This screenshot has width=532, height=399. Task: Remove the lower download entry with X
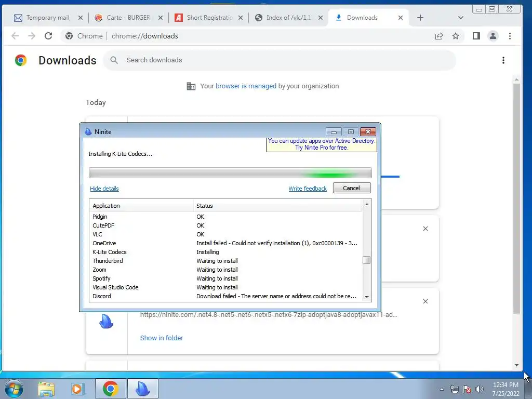click(x=425, y=301)
